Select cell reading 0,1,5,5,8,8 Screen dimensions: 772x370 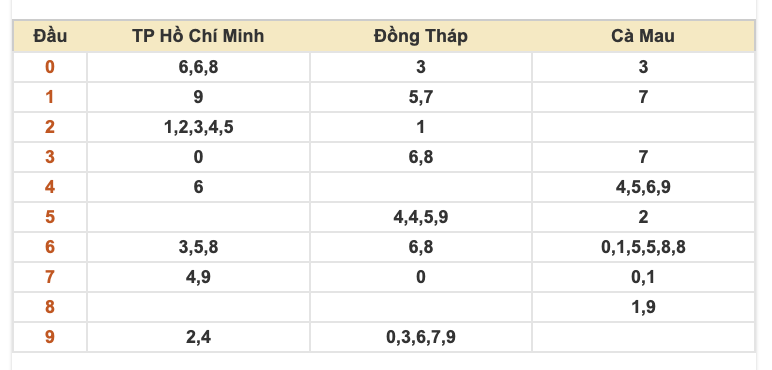coord(643,247)
